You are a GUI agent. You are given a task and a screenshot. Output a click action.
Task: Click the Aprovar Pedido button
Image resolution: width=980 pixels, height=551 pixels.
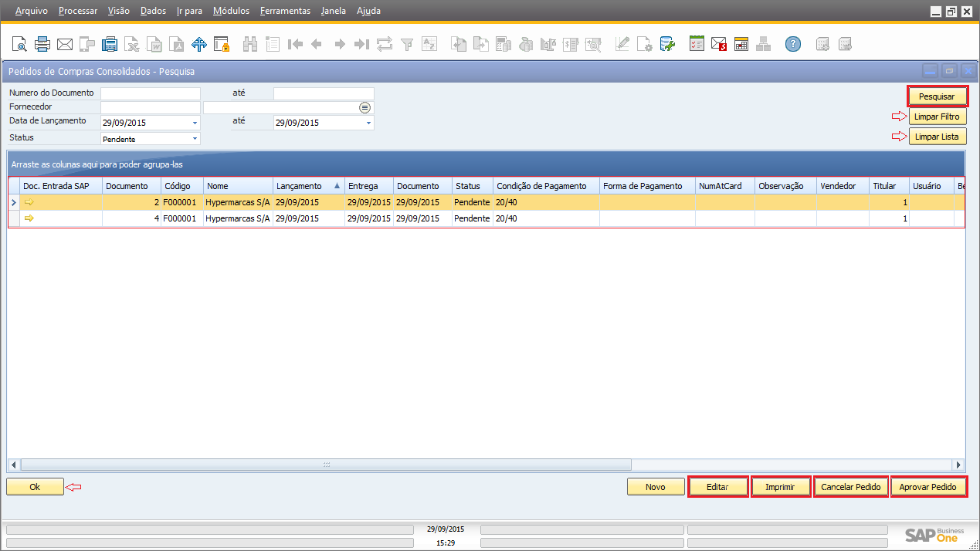click(928, 487)
